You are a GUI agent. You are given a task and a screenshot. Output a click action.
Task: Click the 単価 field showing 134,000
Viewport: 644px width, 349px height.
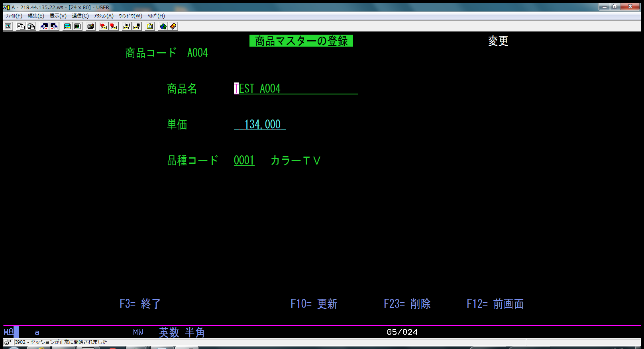[x=260, y=124]
